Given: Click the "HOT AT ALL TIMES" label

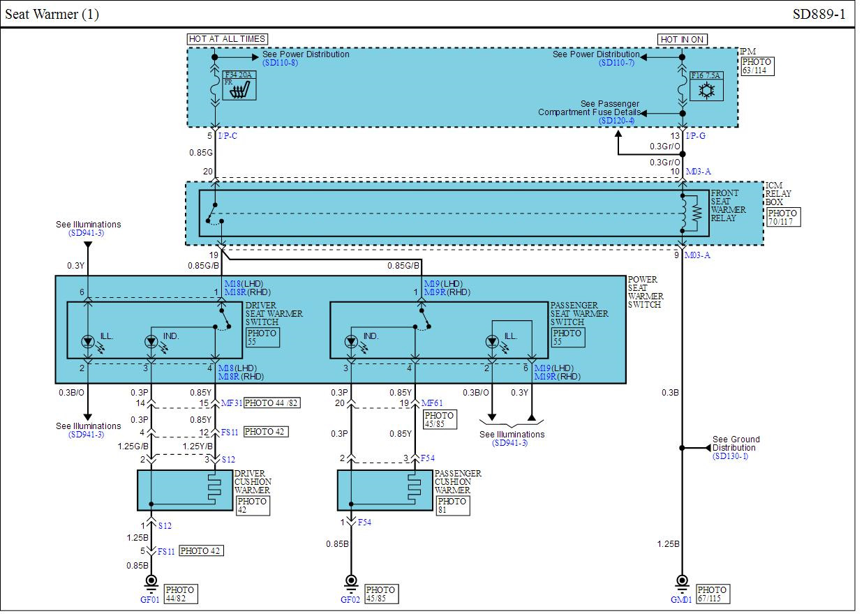Looking at the screenshot, I should (227, 39).
